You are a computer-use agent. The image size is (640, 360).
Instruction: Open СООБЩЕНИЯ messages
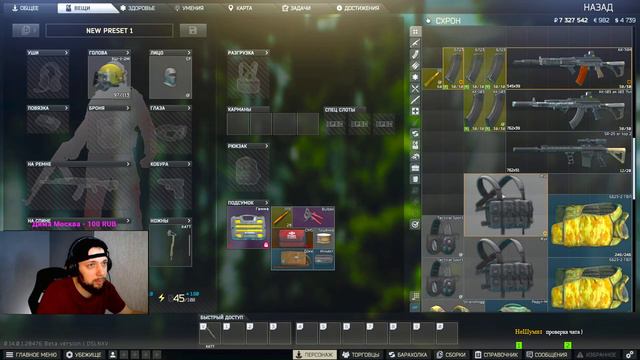pyautogui.click(x=547, y=355)
